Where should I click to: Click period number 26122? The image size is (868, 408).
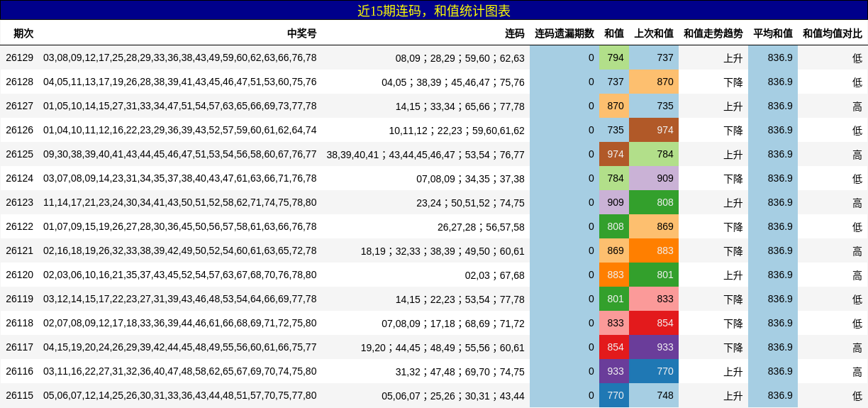pyautogui.click(x=19, y=226)
